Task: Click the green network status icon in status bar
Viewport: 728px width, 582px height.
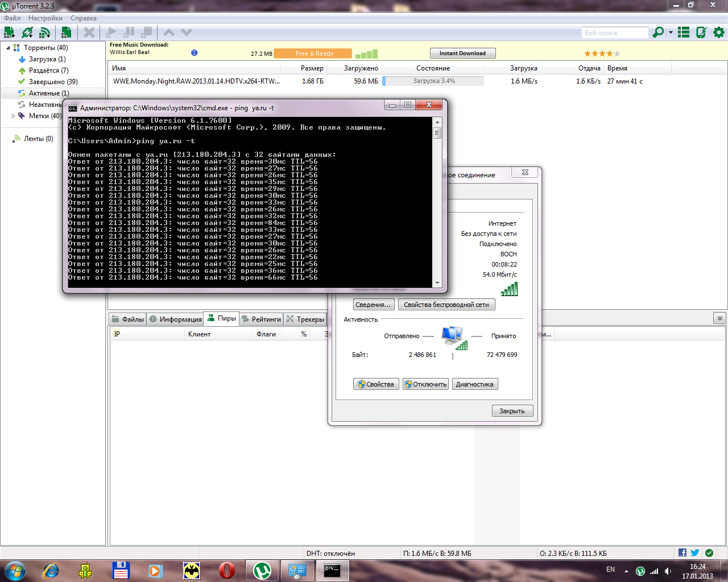Action: pyautogui.click(x=709, y=553)
